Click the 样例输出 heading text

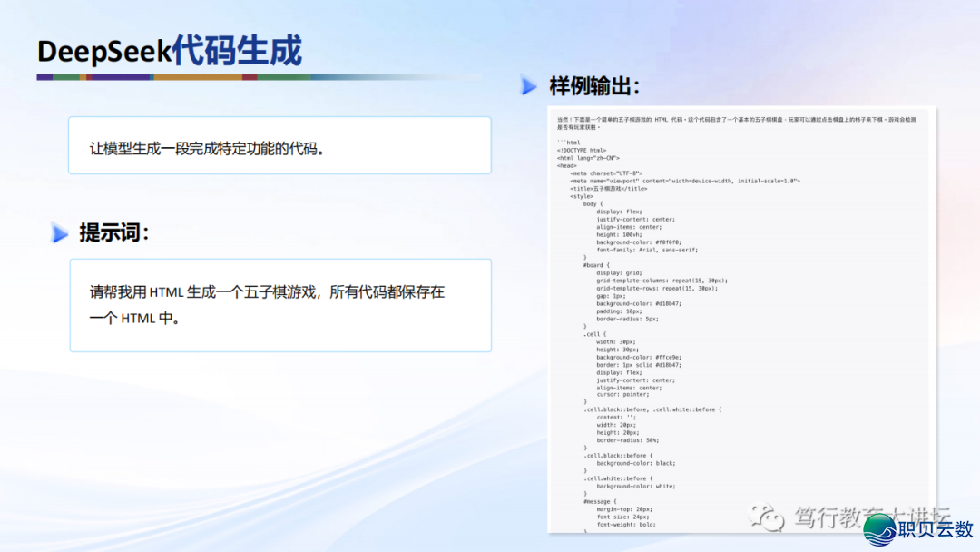(x=594, y=86)
